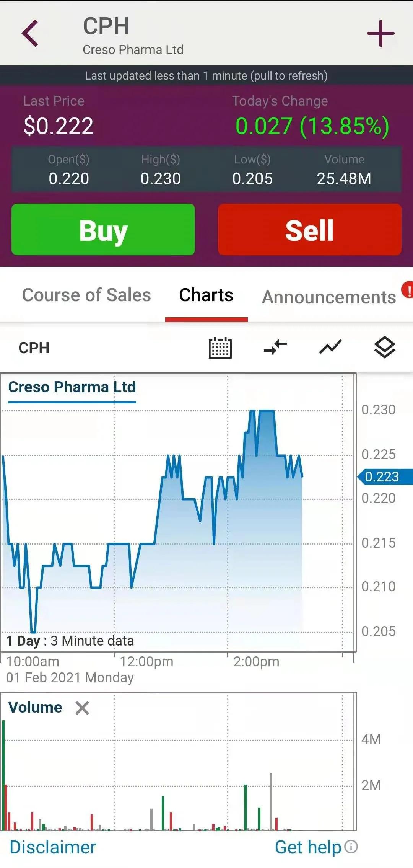The image size is (413, 868).
Task: Remove the Volume panel with X
Action: click(82, 708)
